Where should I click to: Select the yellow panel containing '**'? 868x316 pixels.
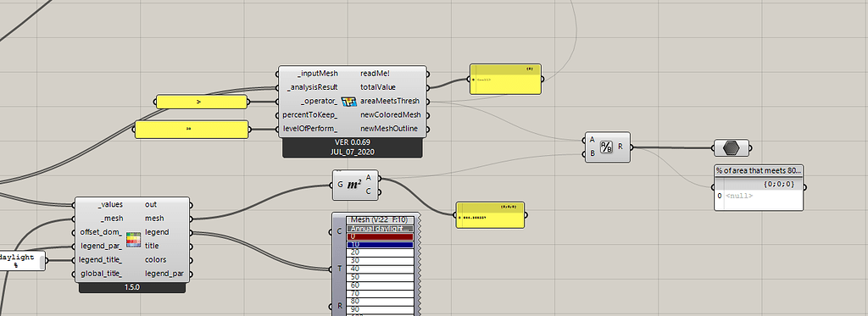click(x=192, y=130)
